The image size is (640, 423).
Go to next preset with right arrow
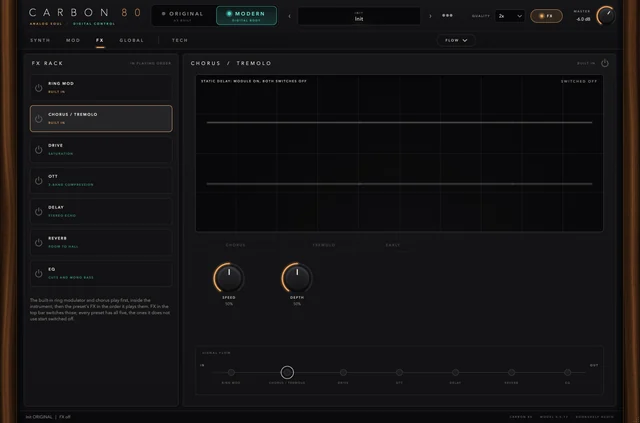pos(430,16)
